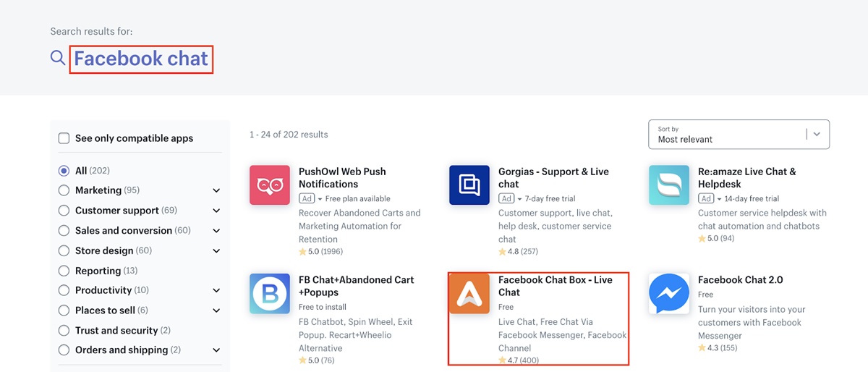This screenshot has height=372, width=868.
Task: Open the orange Facebook Chat Box icon
Action: 469,293
